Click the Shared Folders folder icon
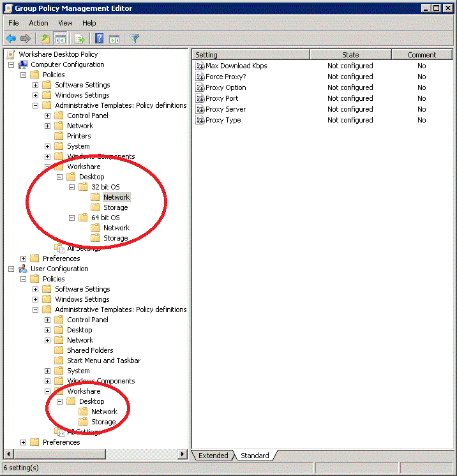 coord(59,350)
